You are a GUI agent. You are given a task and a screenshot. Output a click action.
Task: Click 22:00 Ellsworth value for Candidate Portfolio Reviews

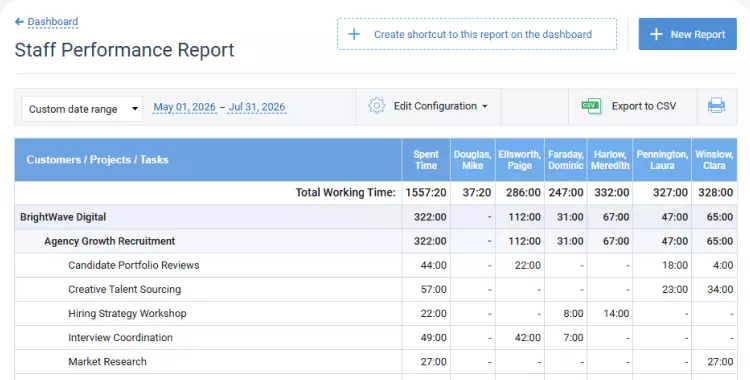[528, 265]
